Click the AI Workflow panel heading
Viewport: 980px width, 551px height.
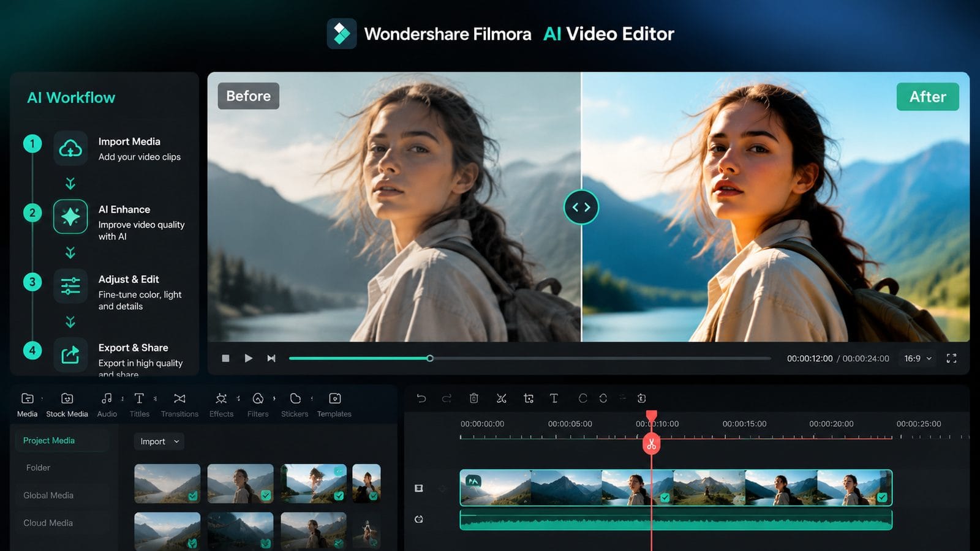pos(71,97)
